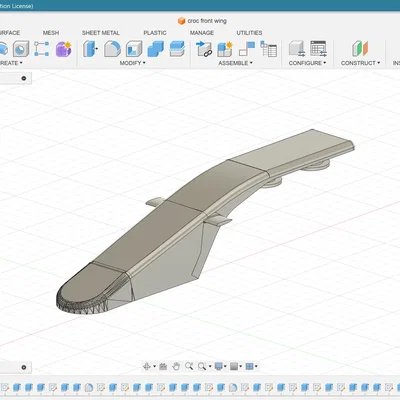Select the Fillet tool in Modify panel
The width and height of the screenshot is (400, 400).
[x=112, y=49]
